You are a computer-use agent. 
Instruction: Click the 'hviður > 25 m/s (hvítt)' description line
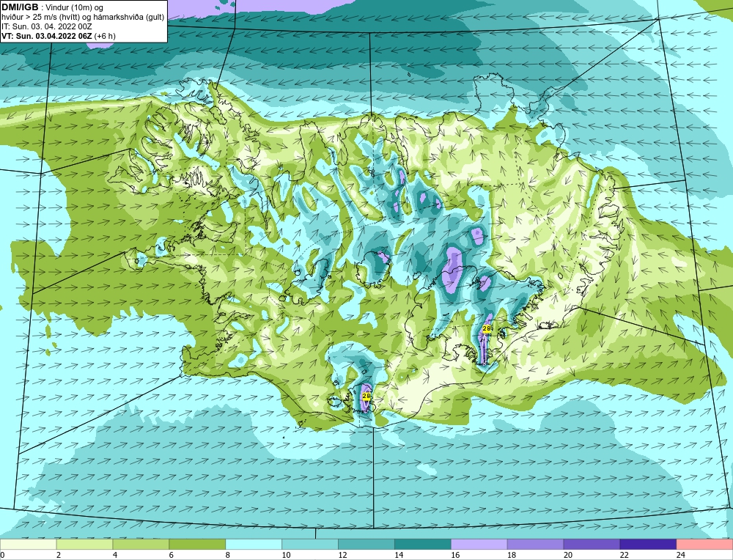click(42, 18)
